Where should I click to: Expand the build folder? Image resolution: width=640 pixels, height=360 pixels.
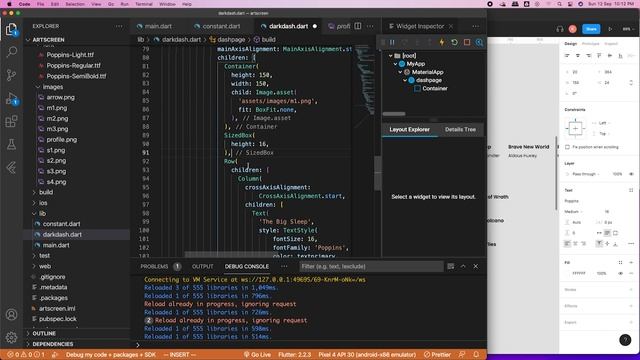pos(34,192)
